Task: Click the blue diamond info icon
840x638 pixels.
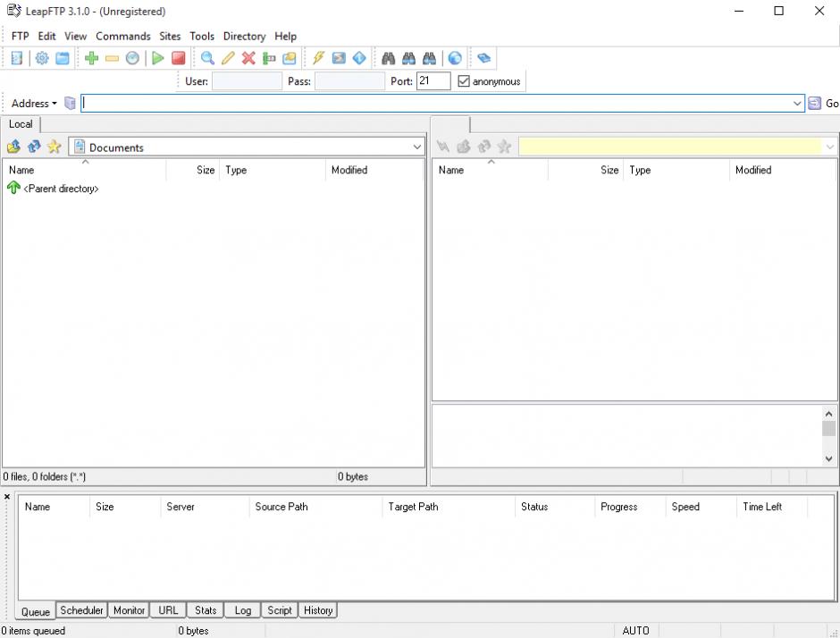Action: coord(359,58)
